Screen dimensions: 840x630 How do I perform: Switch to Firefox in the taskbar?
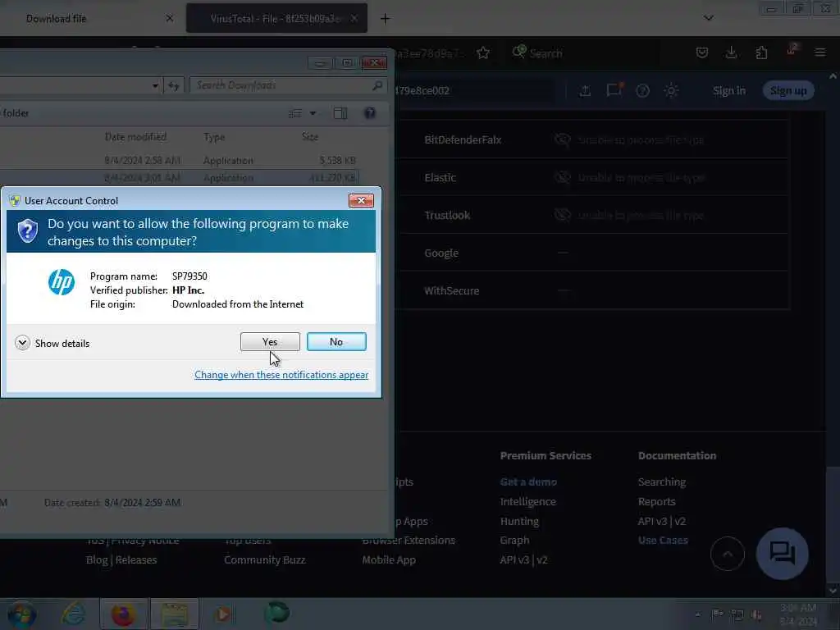pyautogui.click(x=123, y=614)
